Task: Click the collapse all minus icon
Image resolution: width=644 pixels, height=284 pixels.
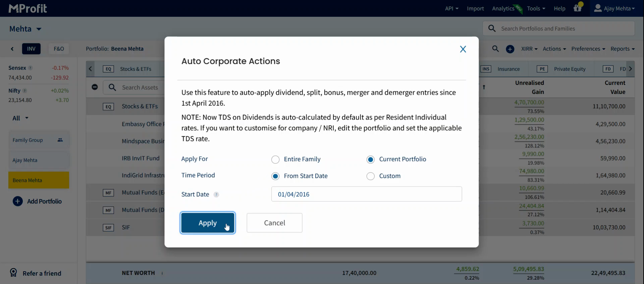Action: (95, 87)
